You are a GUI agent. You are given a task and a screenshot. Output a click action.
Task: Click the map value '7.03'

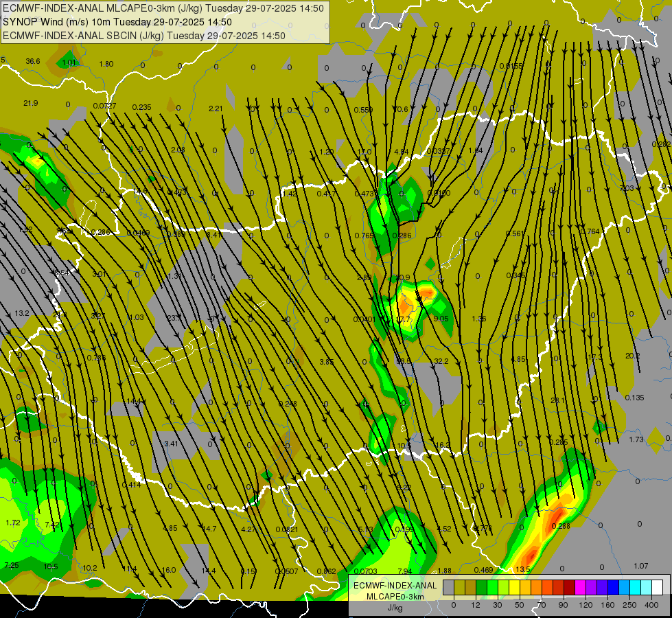click(627, 188)
